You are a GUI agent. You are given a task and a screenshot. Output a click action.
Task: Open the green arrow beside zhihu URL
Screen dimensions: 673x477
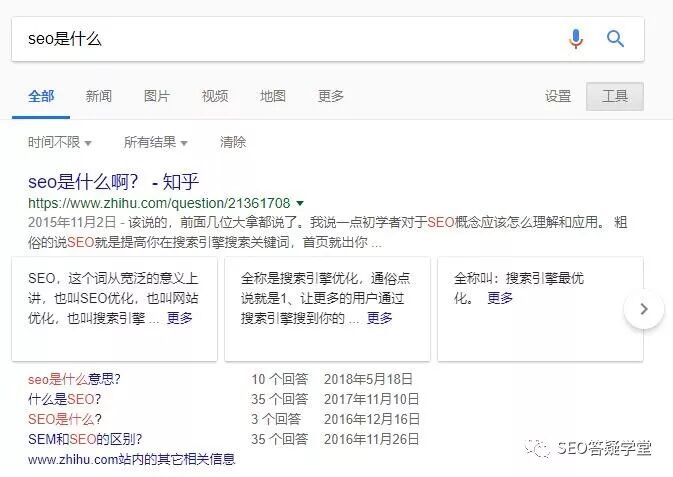click(x=300, y=203)
